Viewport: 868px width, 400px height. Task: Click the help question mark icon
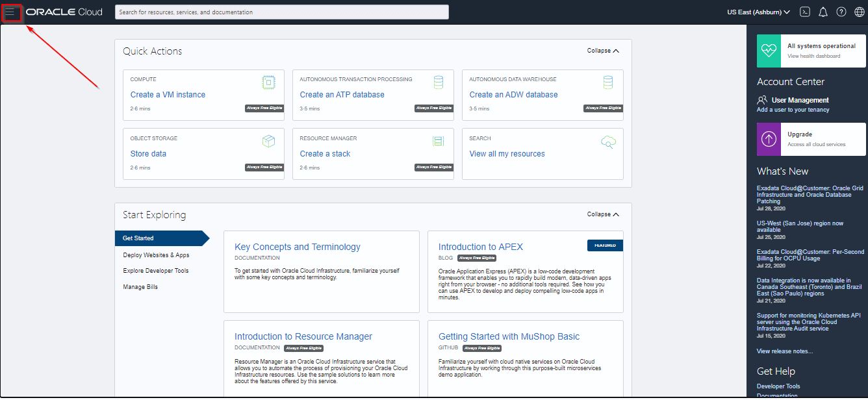(x=841, y=12)
